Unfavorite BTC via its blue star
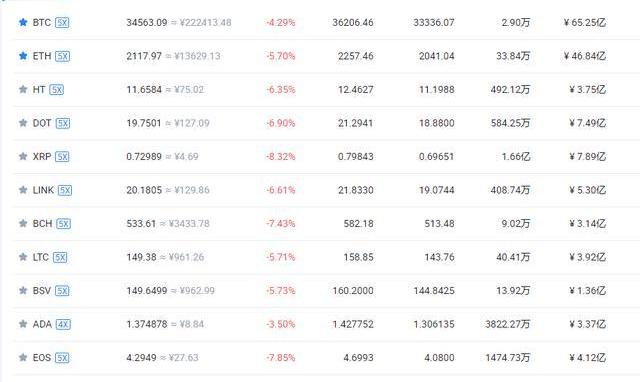This screenshot has height=382, width=640. (x=23, y=22)
